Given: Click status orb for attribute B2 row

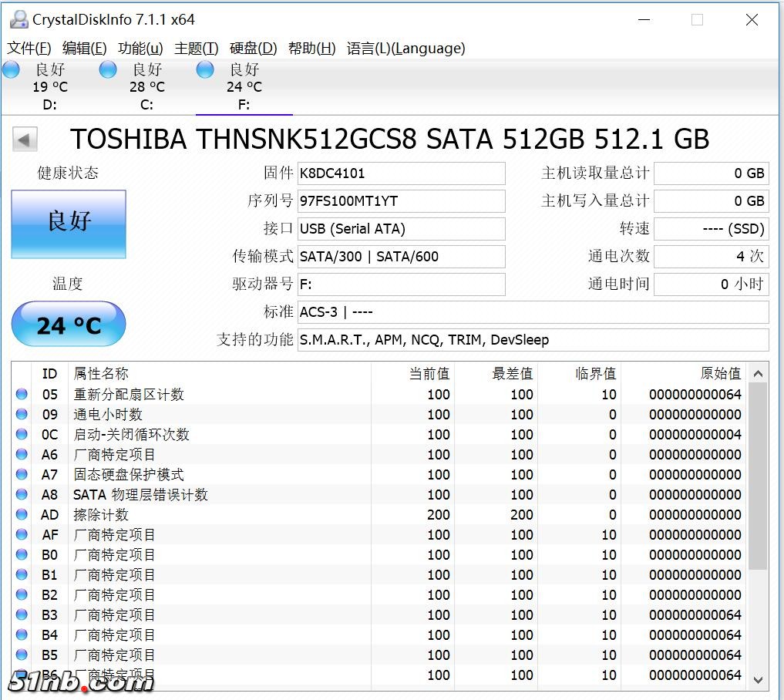Looking at the screenshot, I should (22, 595).
